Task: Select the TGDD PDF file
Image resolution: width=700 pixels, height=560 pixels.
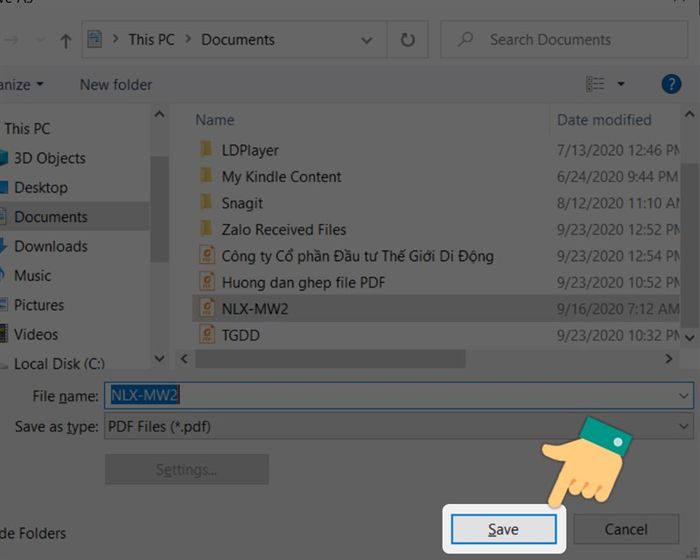Action: pos(240,335)
